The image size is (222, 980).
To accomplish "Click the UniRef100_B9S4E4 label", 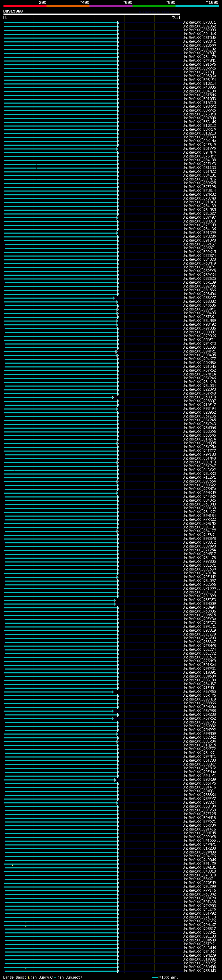I will [199, 80].
